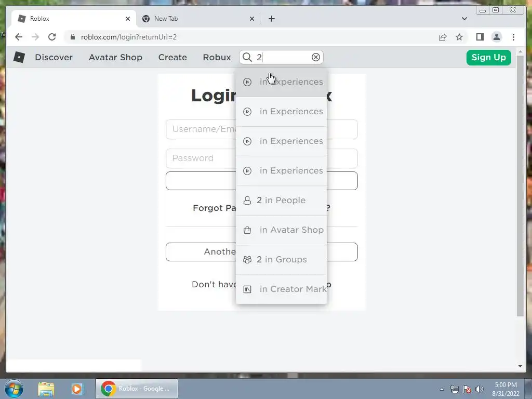Select the '2 in People' suggestion
The width and height of the screenshot is (532, 399).
coord(281,201)
